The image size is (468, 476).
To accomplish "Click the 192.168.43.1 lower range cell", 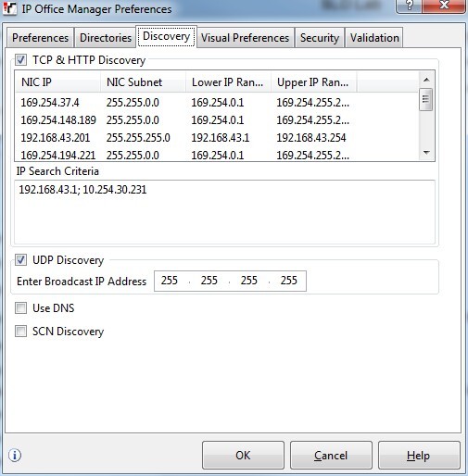I will pyautogui.click(x=220, y=137).
